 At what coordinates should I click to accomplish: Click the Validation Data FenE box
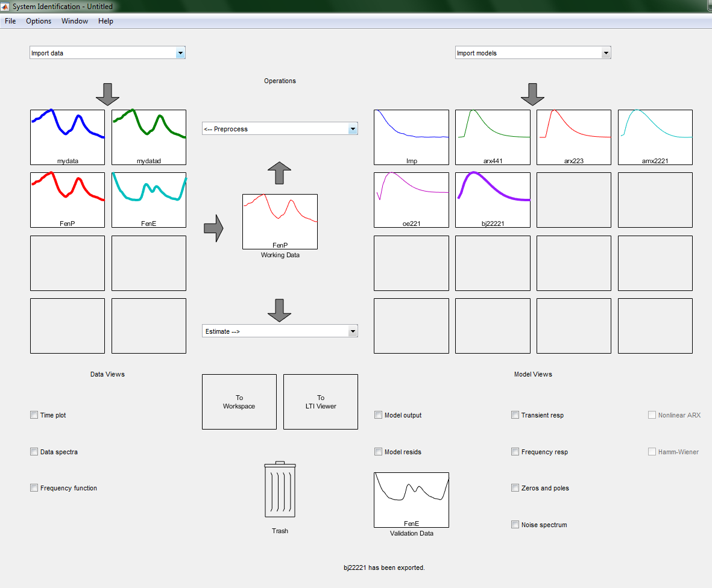411,499
